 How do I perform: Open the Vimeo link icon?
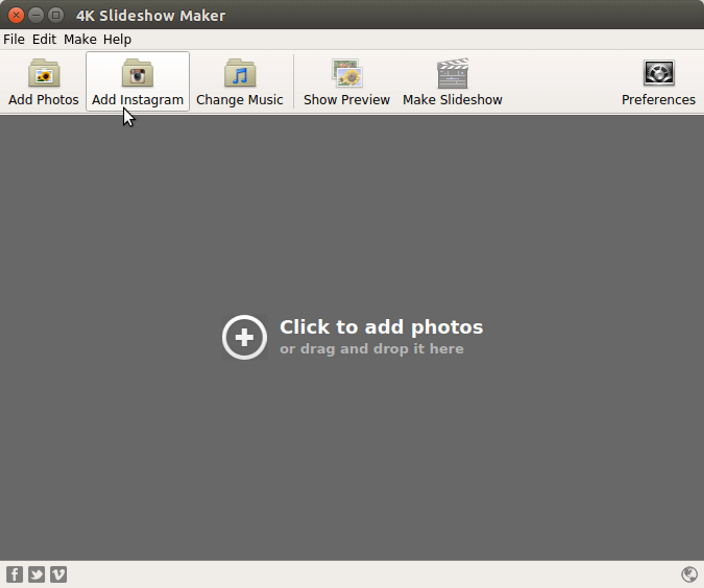tap(59, 575)
